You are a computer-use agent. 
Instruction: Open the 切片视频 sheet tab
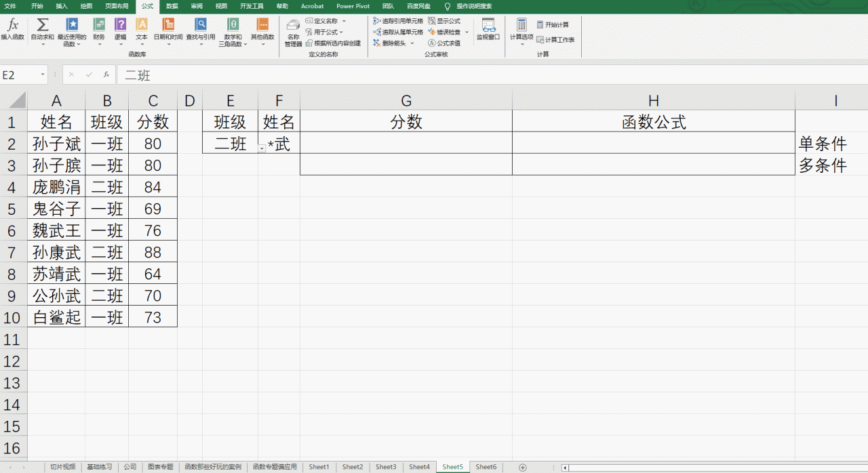pos(63,467)
